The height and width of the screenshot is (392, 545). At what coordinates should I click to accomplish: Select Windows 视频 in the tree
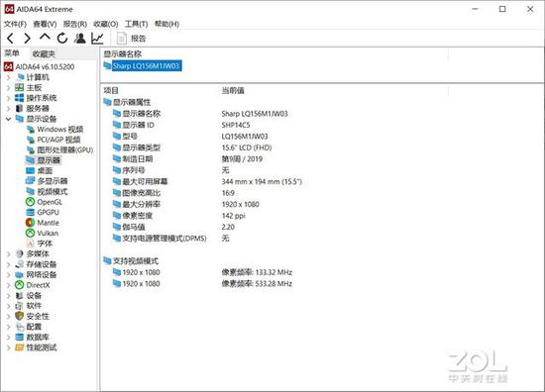[x=60, y=129]
